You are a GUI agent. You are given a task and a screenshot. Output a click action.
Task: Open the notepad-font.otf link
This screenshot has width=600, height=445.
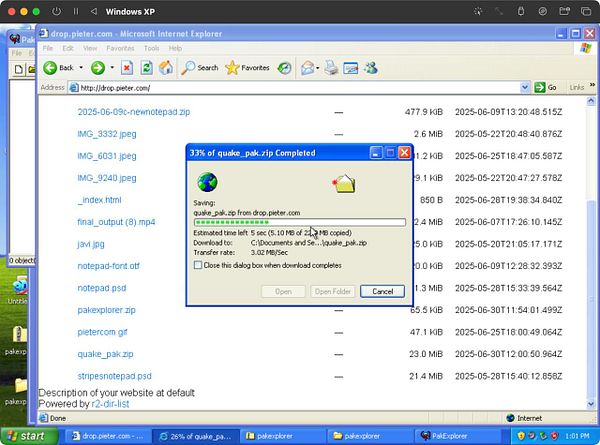click(x=108, y=266)
